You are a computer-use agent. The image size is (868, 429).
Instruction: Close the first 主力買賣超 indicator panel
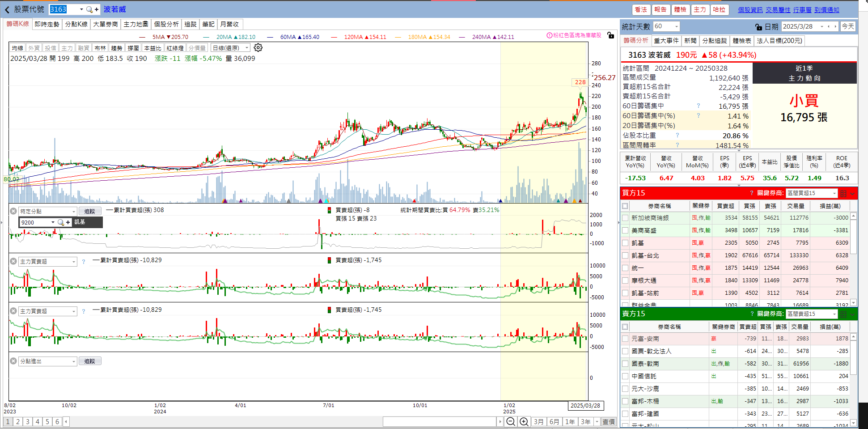pyautogui.click(x=13, y=261)
